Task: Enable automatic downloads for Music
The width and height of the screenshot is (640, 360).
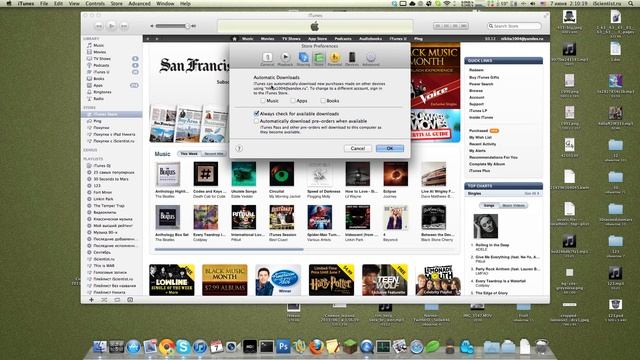Action: coord(263,100)
